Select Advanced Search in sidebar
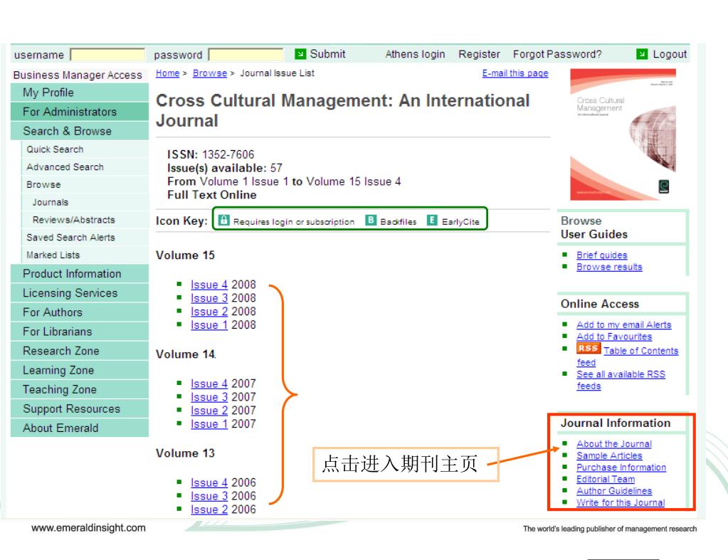The image size is (728, 560). 85,167
